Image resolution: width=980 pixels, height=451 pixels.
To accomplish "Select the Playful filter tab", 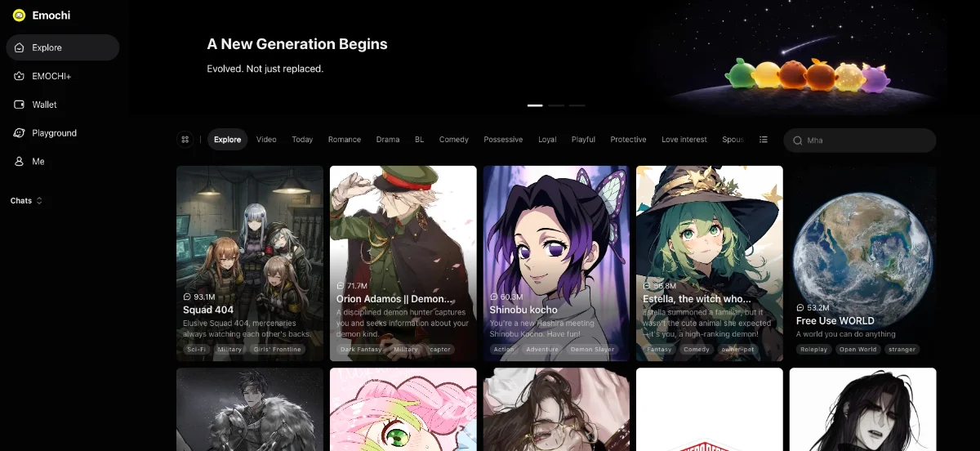I will coord(583,140).
